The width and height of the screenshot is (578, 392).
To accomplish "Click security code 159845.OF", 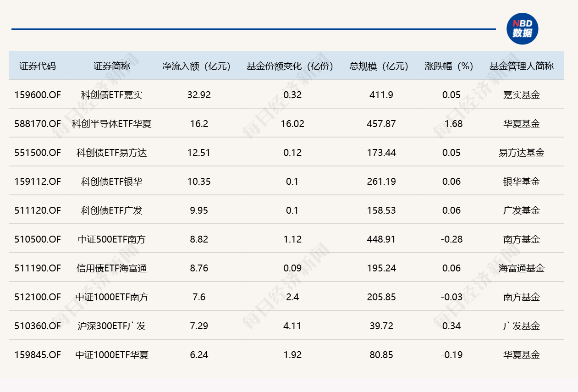I will pyautogui.click(x=38, y=355).
